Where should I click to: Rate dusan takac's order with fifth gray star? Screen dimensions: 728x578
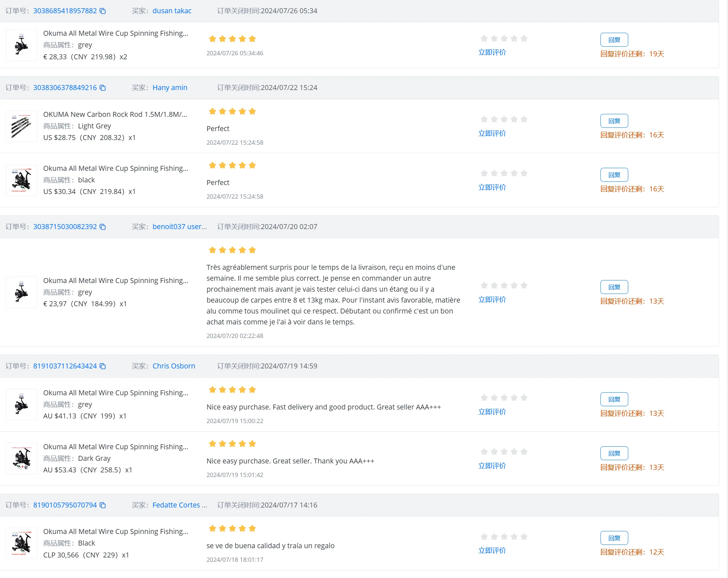tap(524, 38)
